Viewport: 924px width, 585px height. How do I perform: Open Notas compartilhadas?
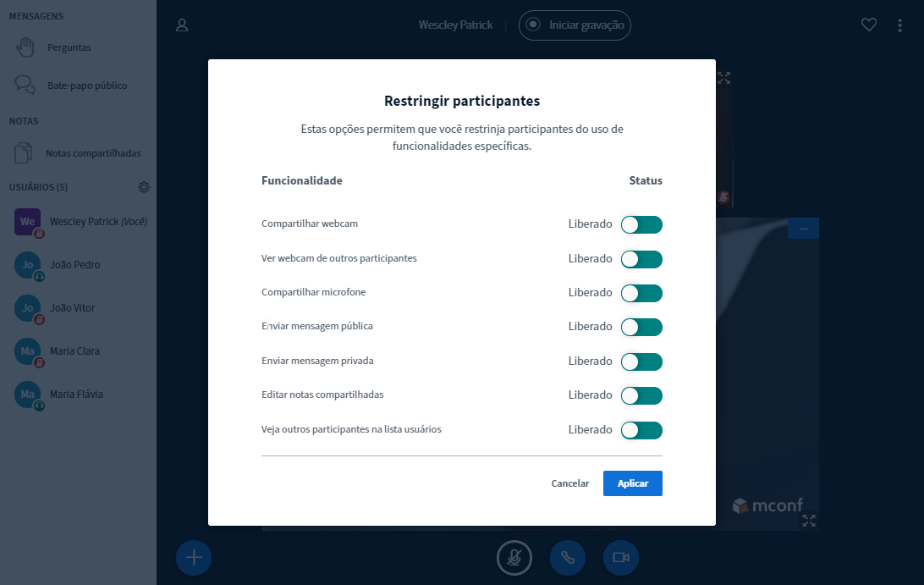[93, 153]
